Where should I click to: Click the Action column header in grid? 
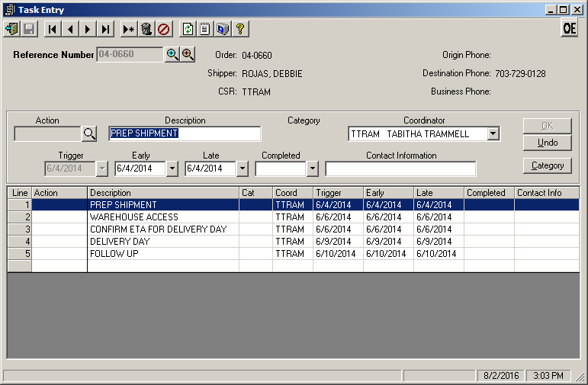tap(59, 193)
